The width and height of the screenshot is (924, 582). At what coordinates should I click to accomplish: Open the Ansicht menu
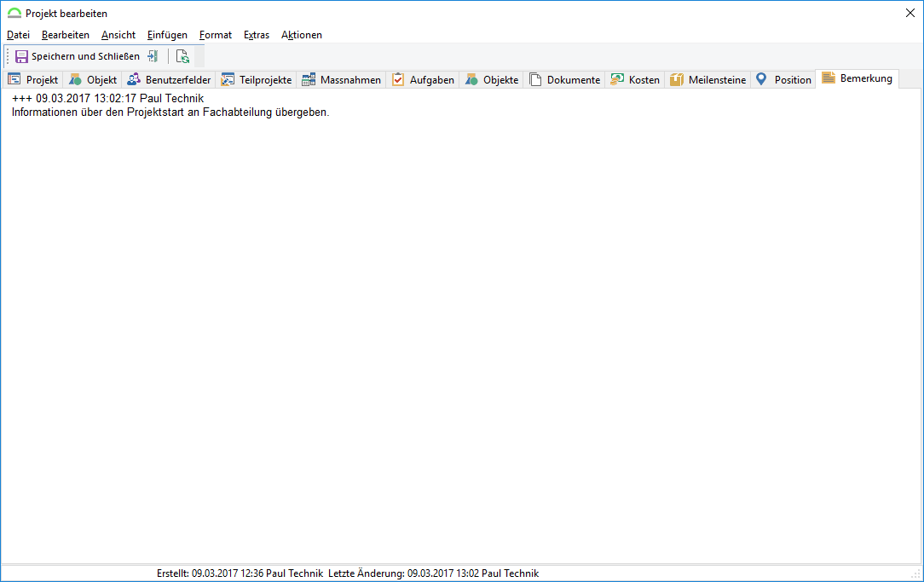[x=118, y=35]
